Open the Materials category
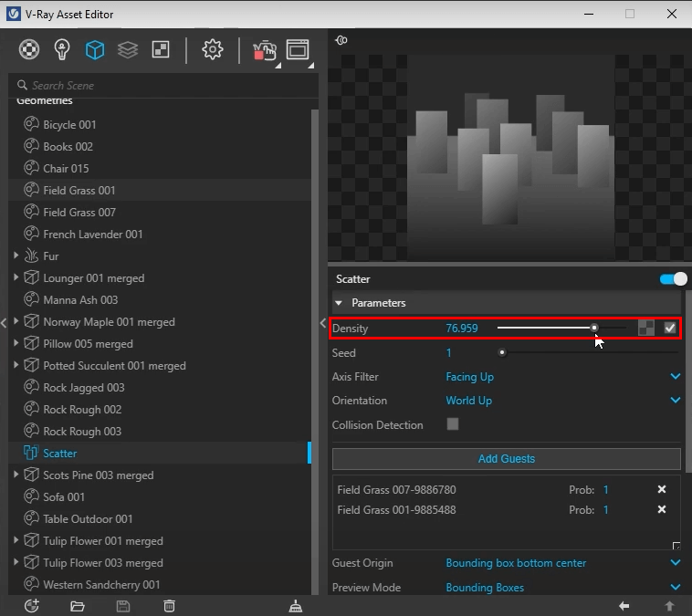The height and width of the screenshot is (616, 692). pos(29,49)
